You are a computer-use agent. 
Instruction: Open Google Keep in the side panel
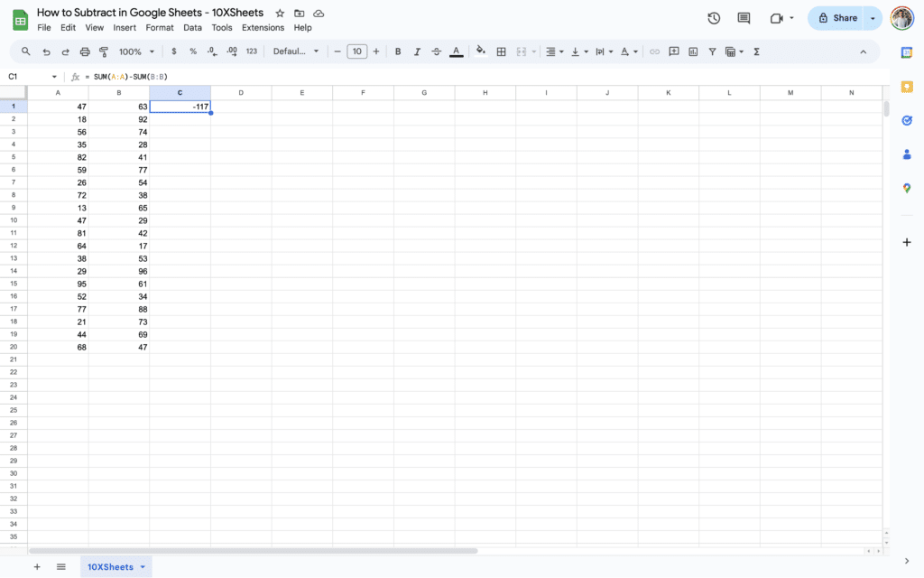[907, 87]
